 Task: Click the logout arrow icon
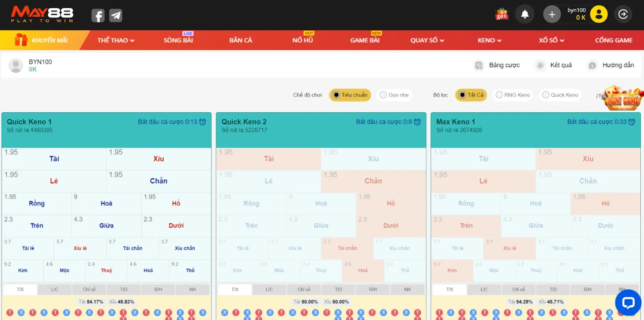(623, 14)
